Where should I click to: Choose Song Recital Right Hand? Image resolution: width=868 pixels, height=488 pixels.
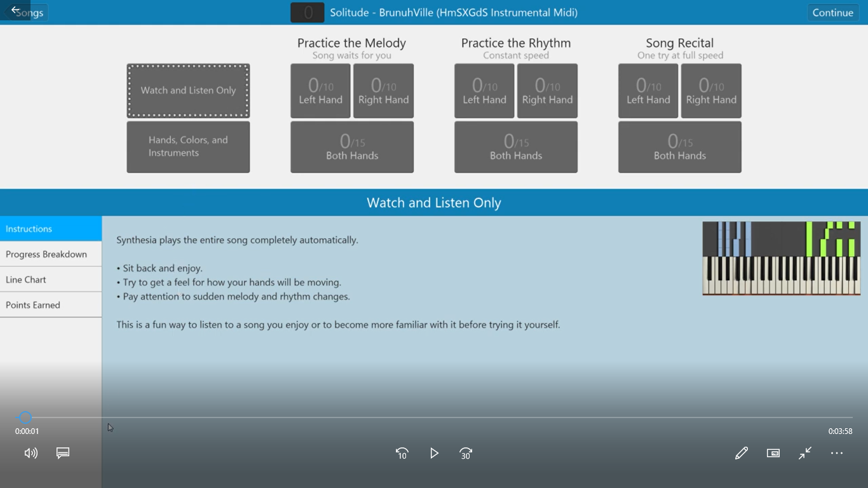tap(711, 91)
